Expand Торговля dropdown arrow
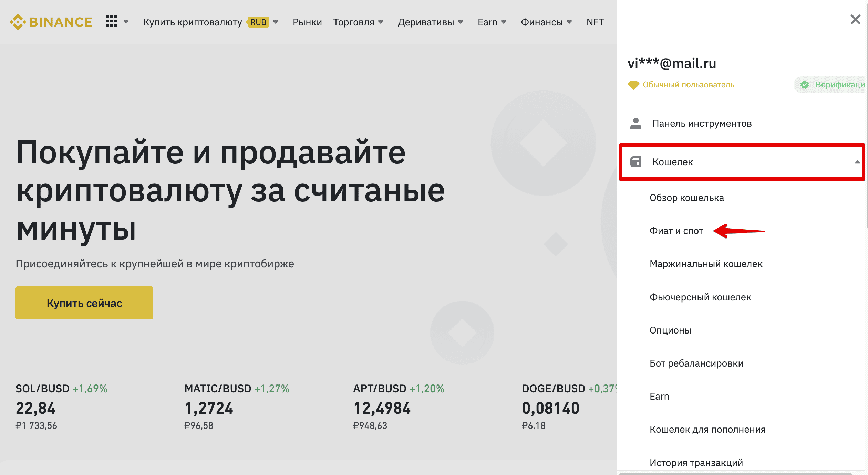 (381, 22)
